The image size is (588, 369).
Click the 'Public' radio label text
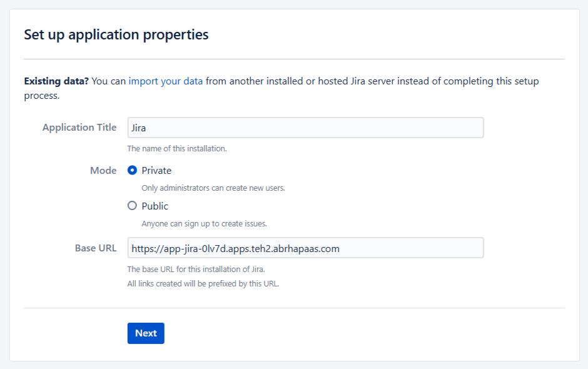[155, 206]
